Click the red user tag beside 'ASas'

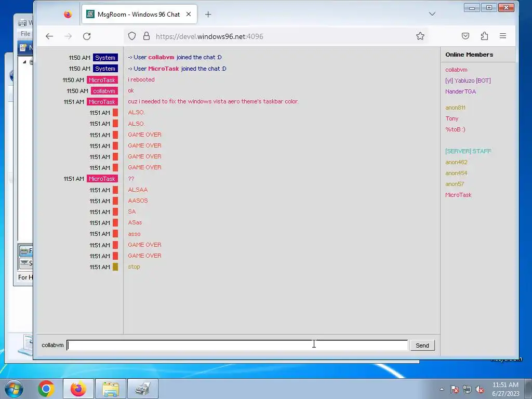pos(115,223)
